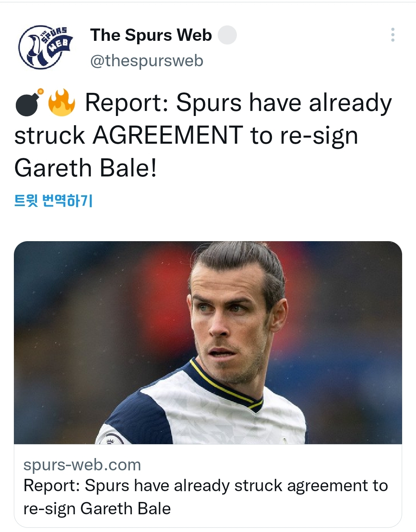Open the three-dot more options menu
This screenshot has height=532, width=416.
click(393, 35)
